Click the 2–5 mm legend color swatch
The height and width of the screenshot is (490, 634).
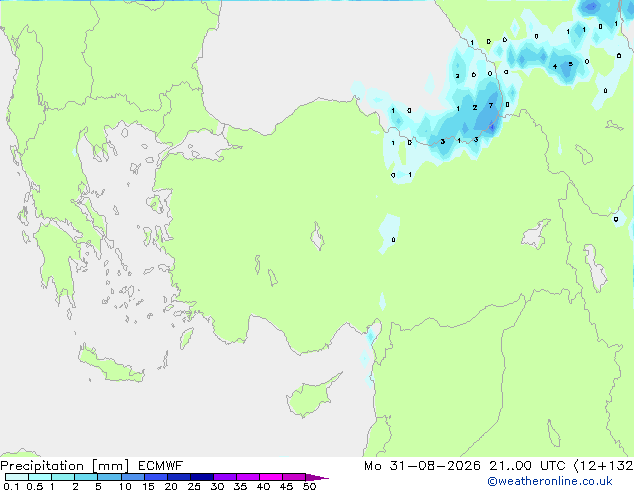point(86,477)
